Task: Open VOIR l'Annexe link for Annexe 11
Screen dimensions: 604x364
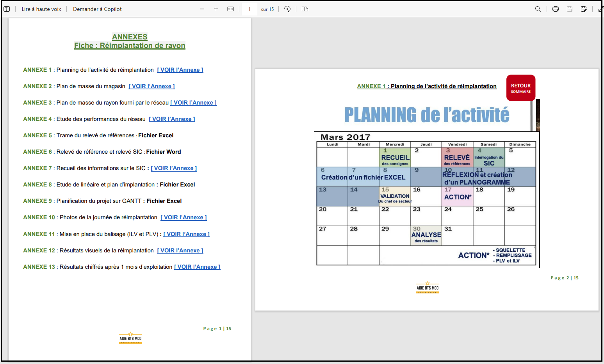Action: tap(187, 234)
